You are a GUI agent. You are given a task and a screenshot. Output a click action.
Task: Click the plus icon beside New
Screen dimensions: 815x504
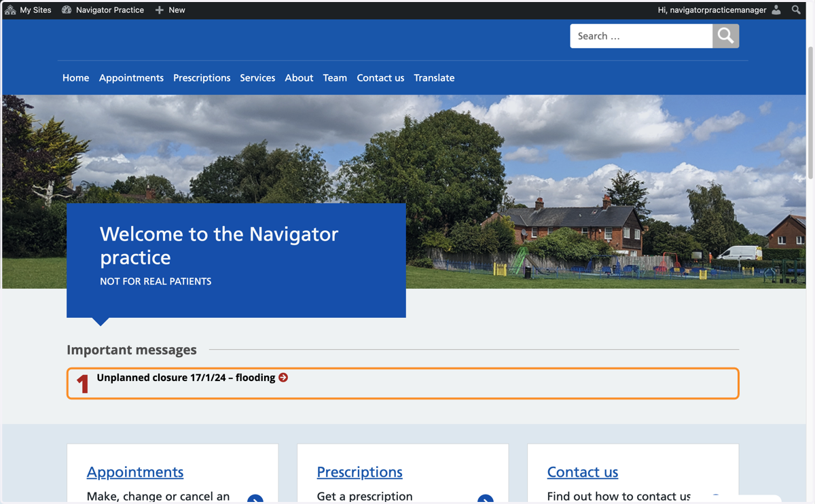tap(160, 10)
